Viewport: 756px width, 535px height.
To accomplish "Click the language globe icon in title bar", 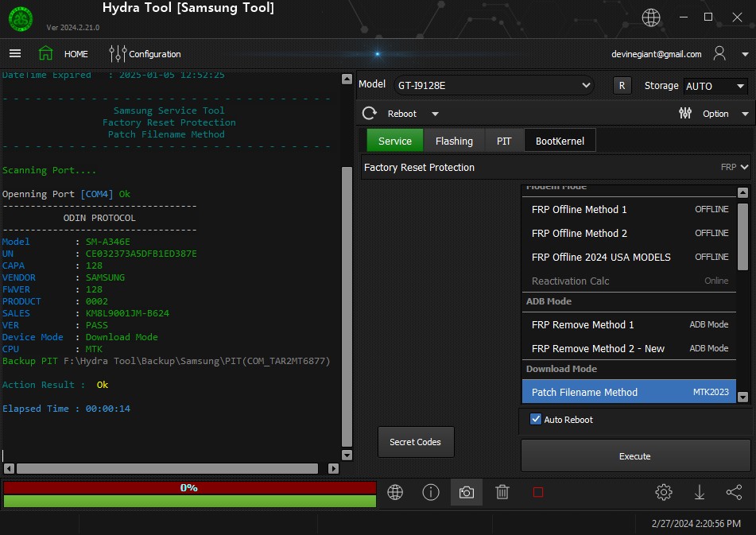I will coord(651,17).
